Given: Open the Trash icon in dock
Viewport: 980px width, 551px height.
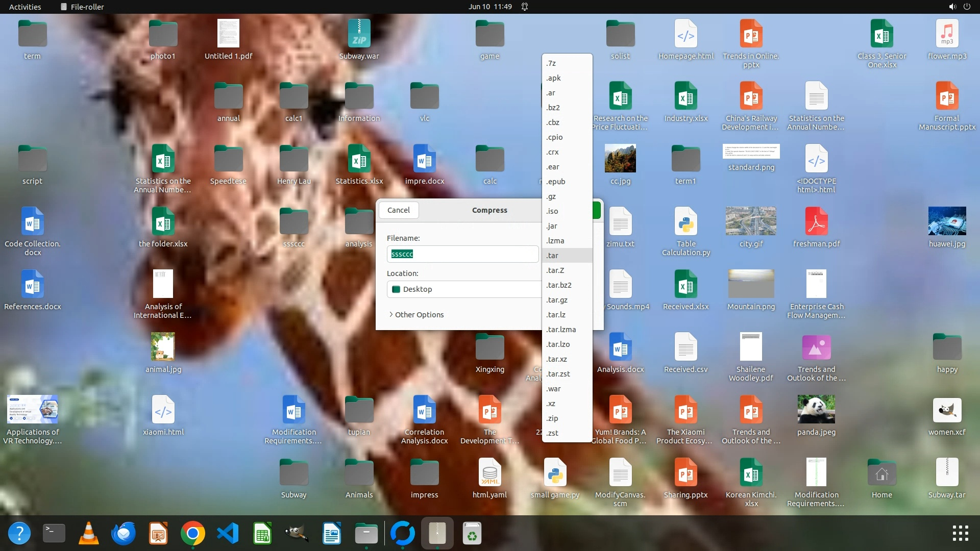Looking at the screenshot, I should (472, 534).
